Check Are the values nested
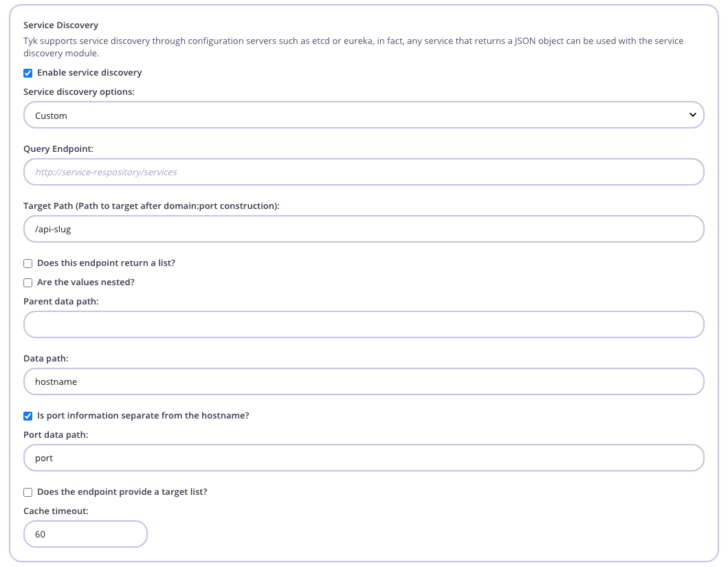This screenshot has height=567, width=728. pos(27,282)
